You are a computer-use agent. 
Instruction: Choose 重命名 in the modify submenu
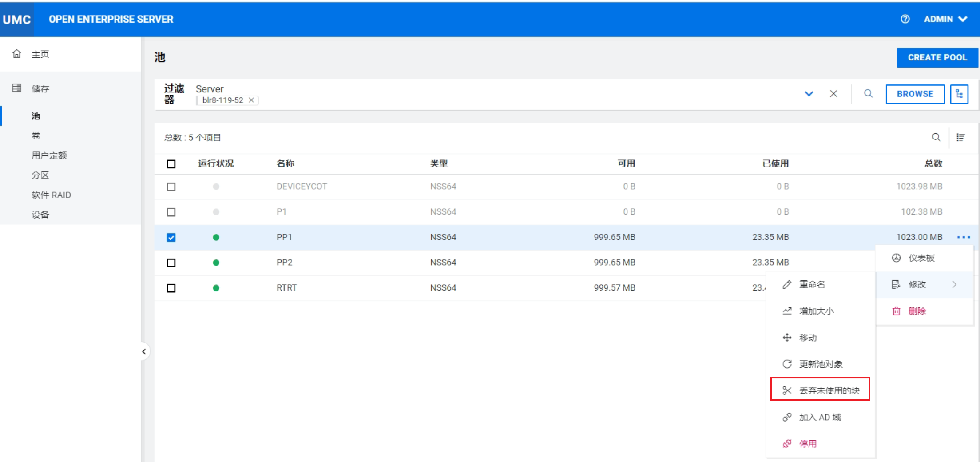coord(812,285)
